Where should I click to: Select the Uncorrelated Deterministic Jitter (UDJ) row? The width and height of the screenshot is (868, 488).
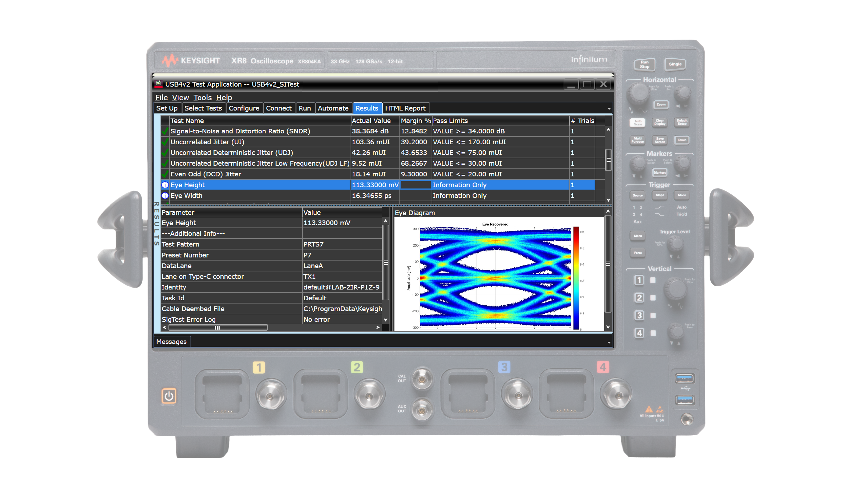378,153
